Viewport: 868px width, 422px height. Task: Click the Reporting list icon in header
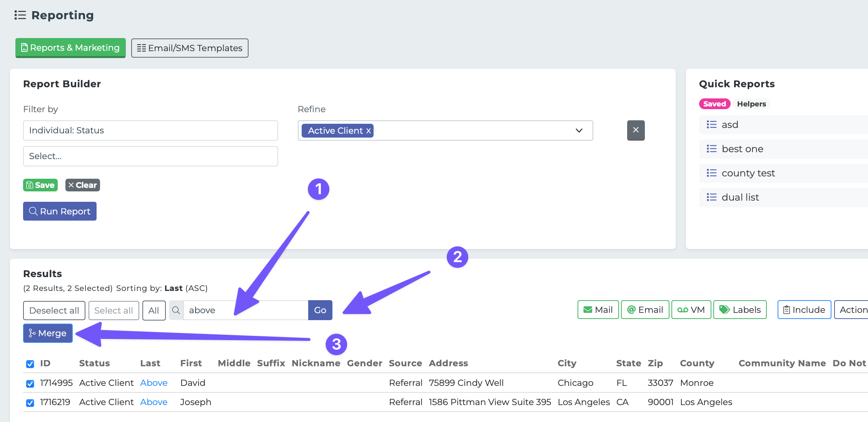coord(20,15)
